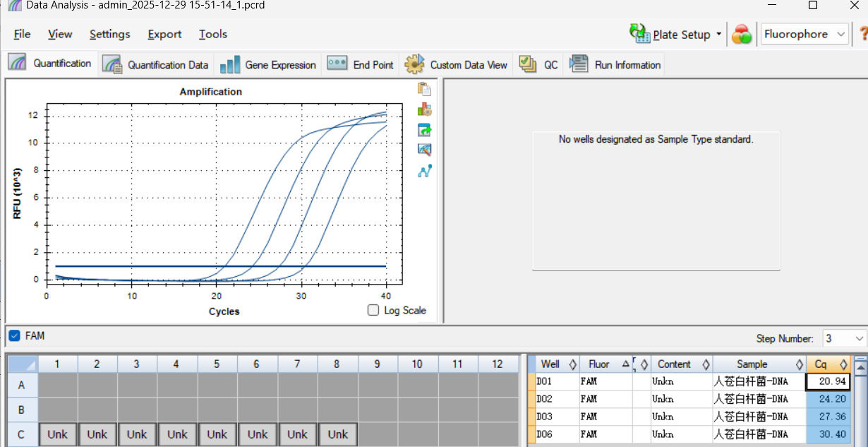The image size is (868, 447).
Task: Select well C2 in the plate grid
Action: pyautogui.click(x=97, y=434)
